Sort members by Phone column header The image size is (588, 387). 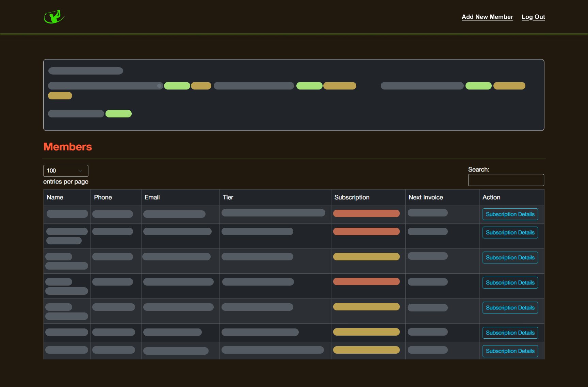(x=103, y=197)
